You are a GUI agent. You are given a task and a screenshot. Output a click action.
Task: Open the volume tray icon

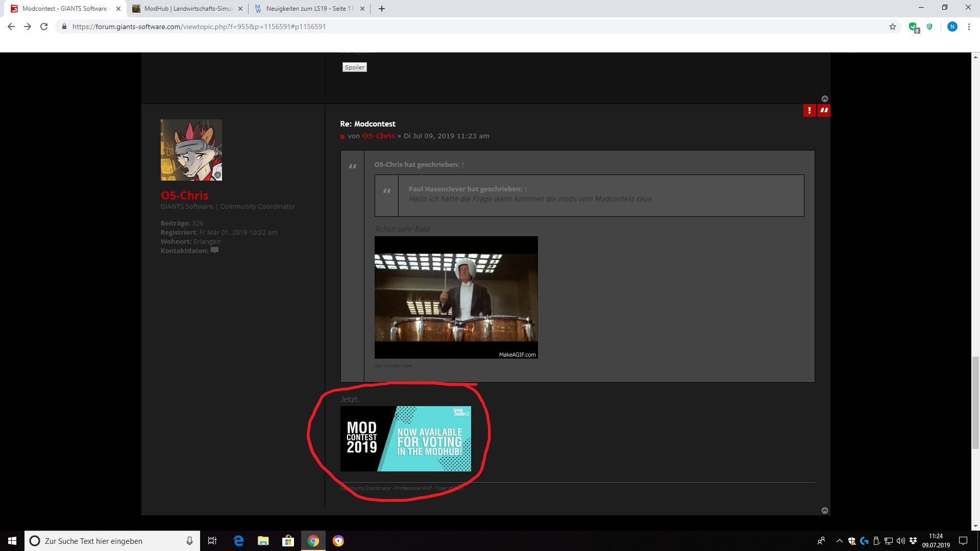click(x=901, y=541)
